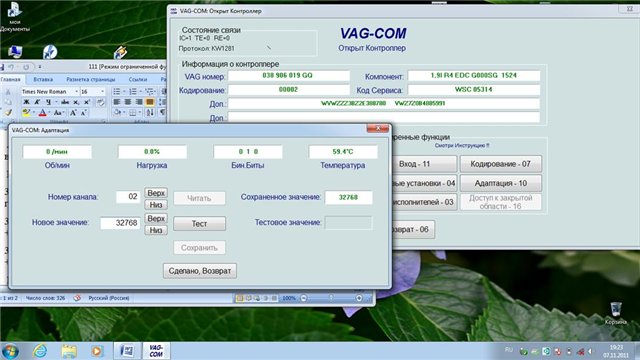
Task: Align text left in Word
Action: 117,102
